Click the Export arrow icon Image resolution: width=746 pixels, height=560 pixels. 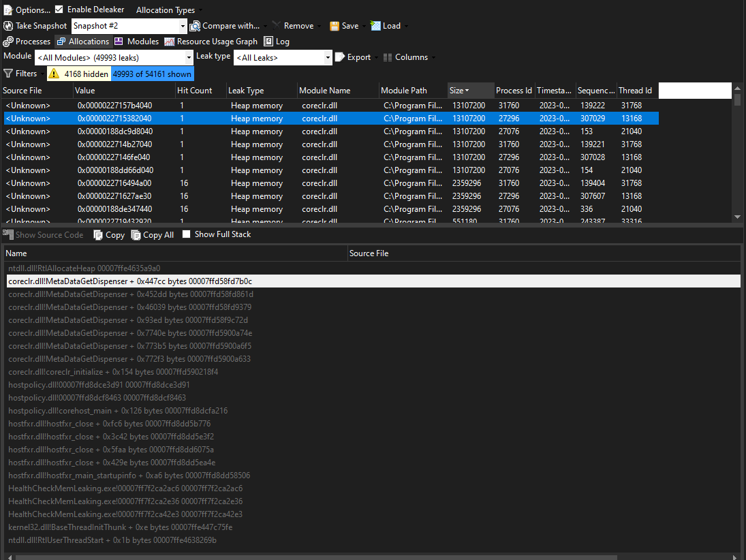(340, 57)
